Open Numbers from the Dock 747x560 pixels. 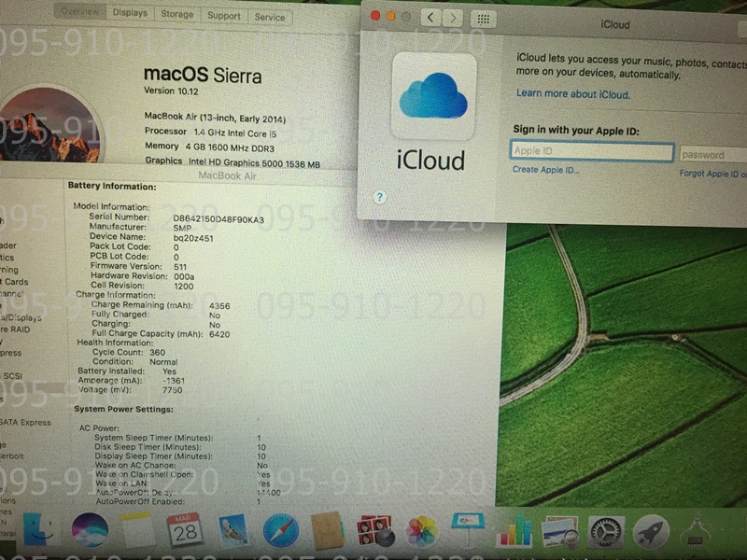[x=514, y=531]
